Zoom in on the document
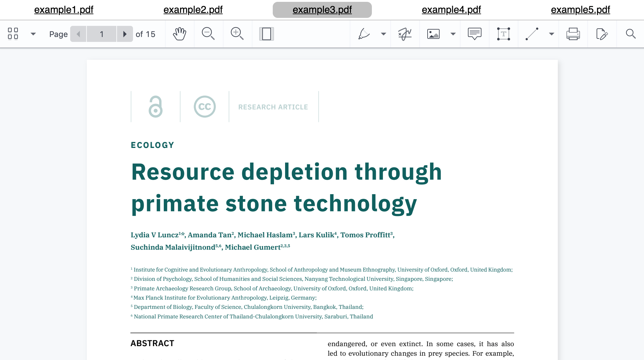This screenshot has height=360, width=644. coord(237,34)
